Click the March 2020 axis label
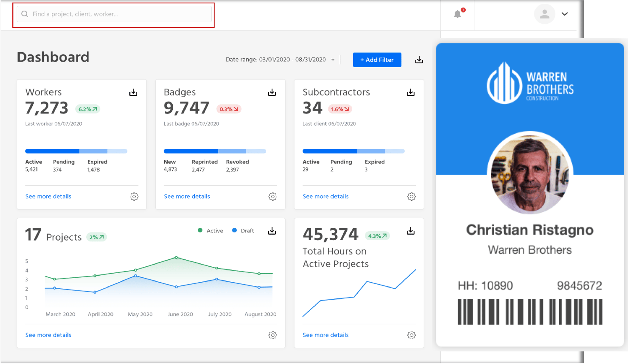Viewport: 628px width, 364px height. [x=61, y=314]
